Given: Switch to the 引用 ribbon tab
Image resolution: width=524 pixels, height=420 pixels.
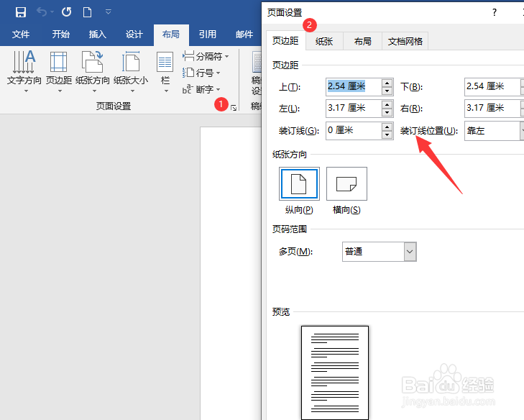Looking at the screenshot, I should (208, 34).
